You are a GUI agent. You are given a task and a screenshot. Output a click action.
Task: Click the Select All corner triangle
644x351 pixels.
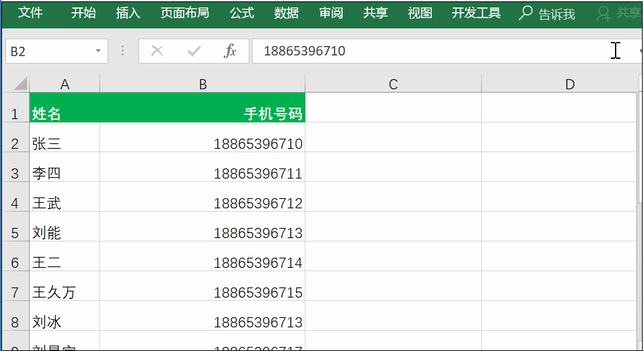(x=20, y=83)
